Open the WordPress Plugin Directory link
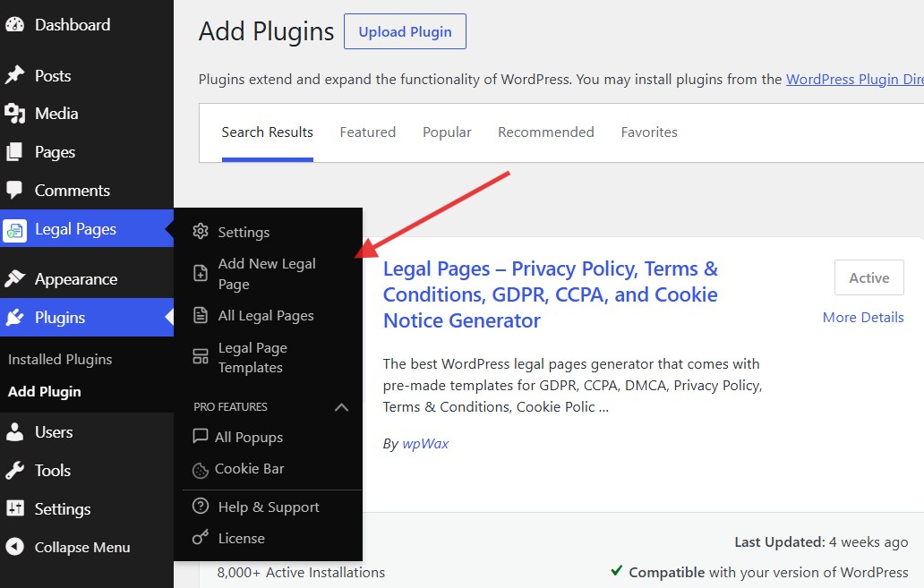This screenshot has width=924, height=588. point(854,79)
